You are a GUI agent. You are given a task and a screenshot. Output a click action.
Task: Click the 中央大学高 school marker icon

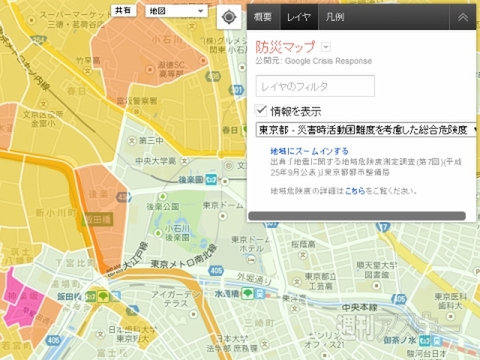tap(184, 161)
